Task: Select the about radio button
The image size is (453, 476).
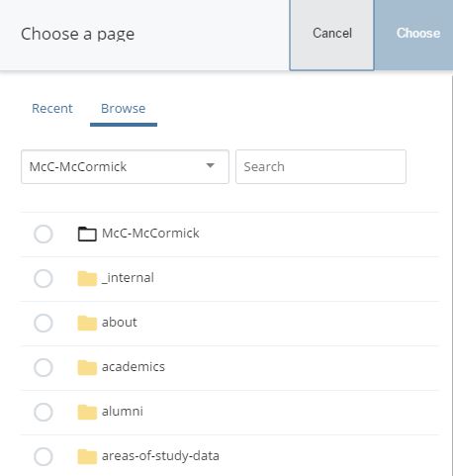Action: click(44, 323)
